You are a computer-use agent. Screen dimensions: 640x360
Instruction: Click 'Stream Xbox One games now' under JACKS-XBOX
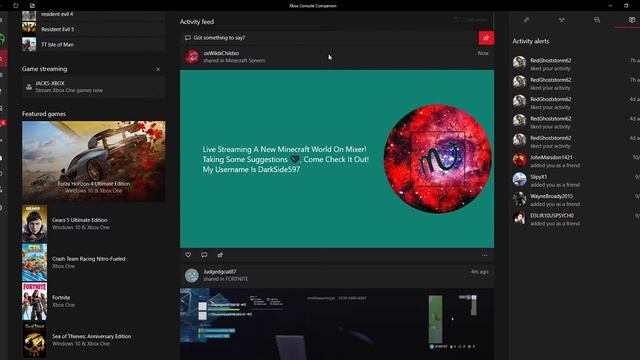[x=69, y=91]
